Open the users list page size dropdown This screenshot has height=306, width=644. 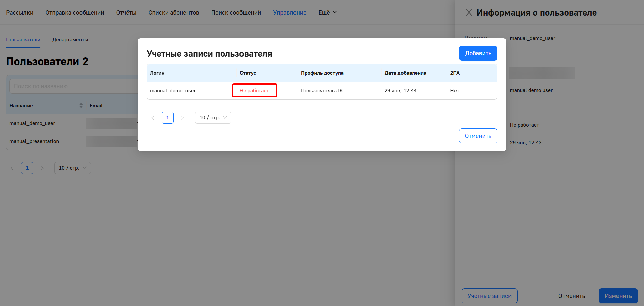72,168
